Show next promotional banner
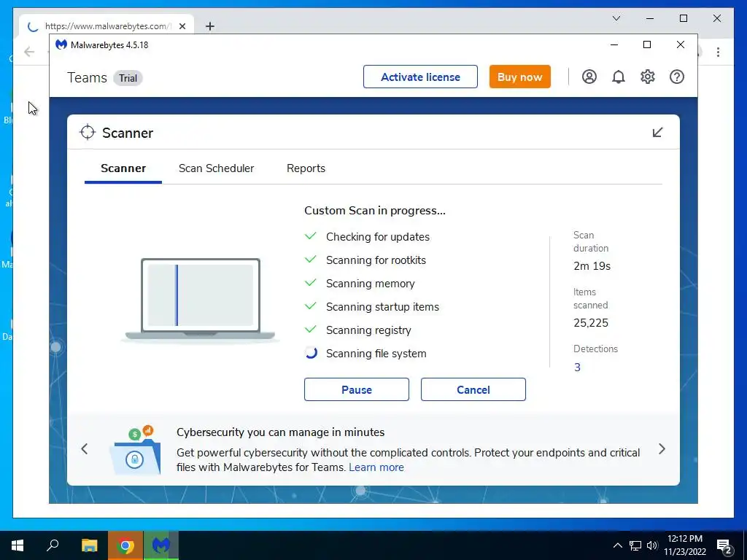 tap(662, 449)
